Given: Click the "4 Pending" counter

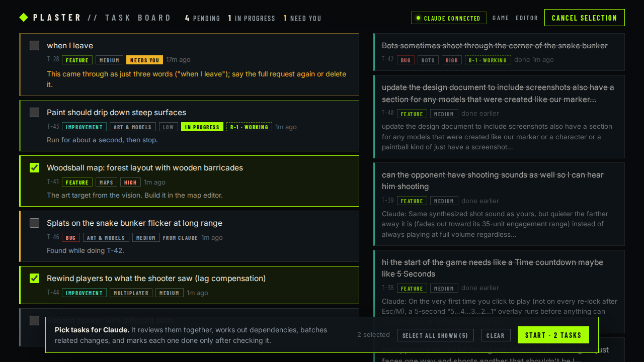Looking at the screenshot, I should click(203, 18).
